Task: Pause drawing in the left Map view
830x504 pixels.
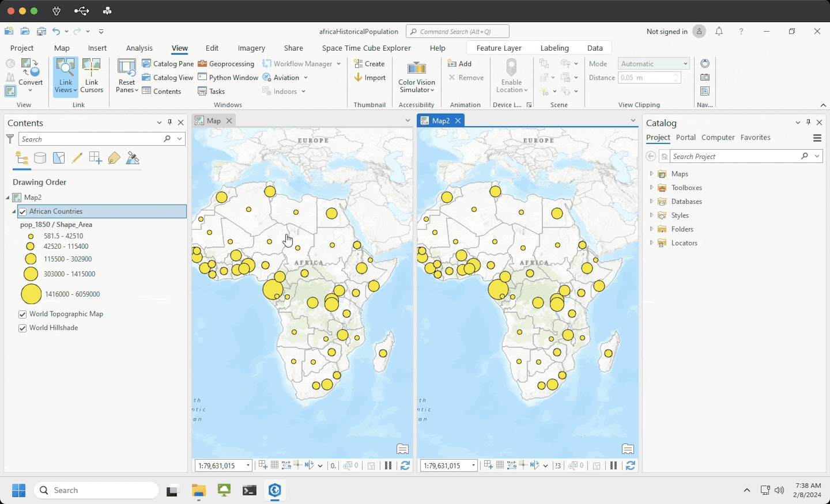Action: (x=388, y=465)
